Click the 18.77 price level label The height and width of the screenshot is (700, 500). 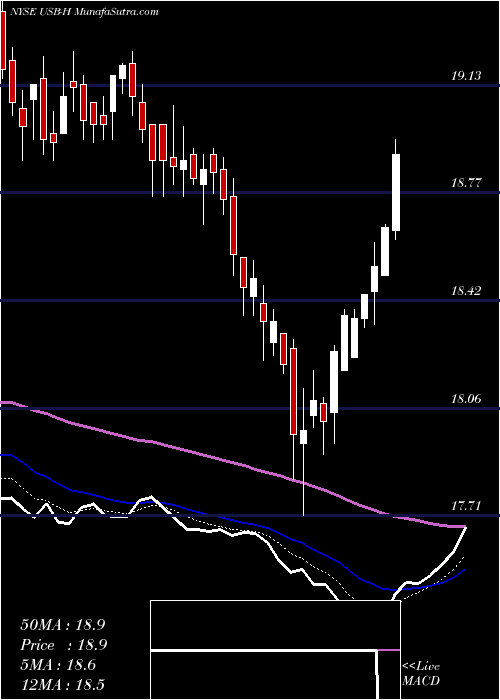coord(466,183)
